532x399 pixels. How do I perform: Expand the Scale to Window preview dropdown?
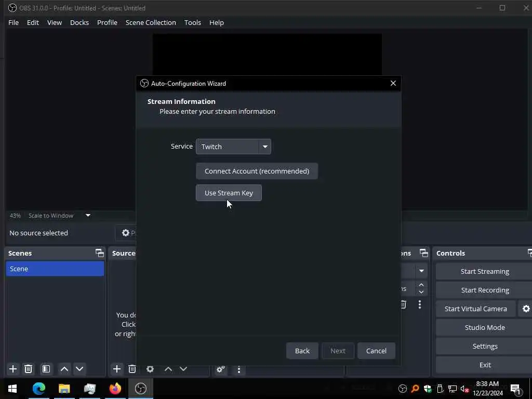pyautogui.click(x=88, y=216)
